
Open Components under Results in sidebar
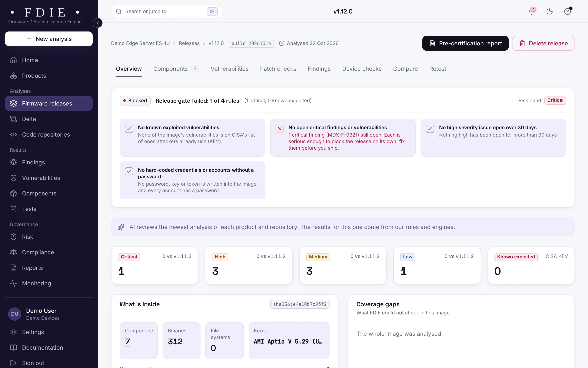(x=49, y=193)
